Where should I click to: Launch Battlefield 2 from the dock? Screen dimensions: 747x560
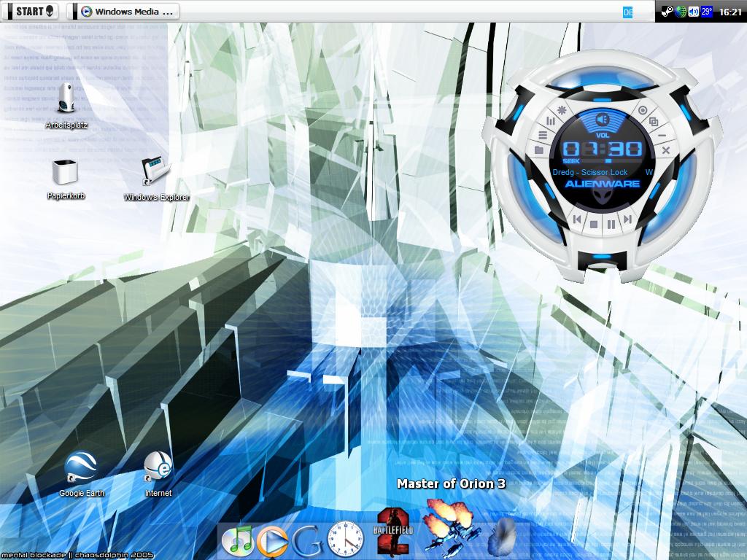click(393, 532)
